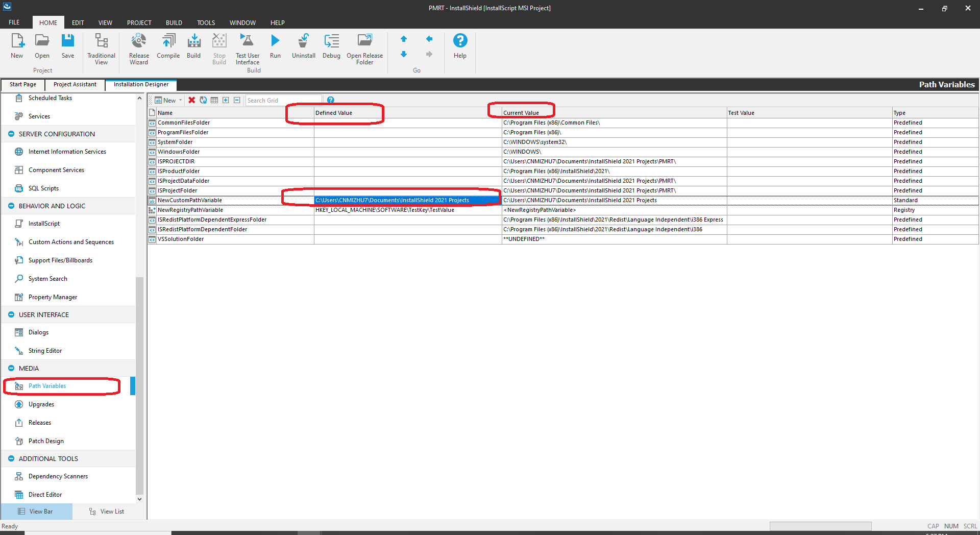Select the View Bar mode
Screen dimensions: 980x535
coord(36,512)
